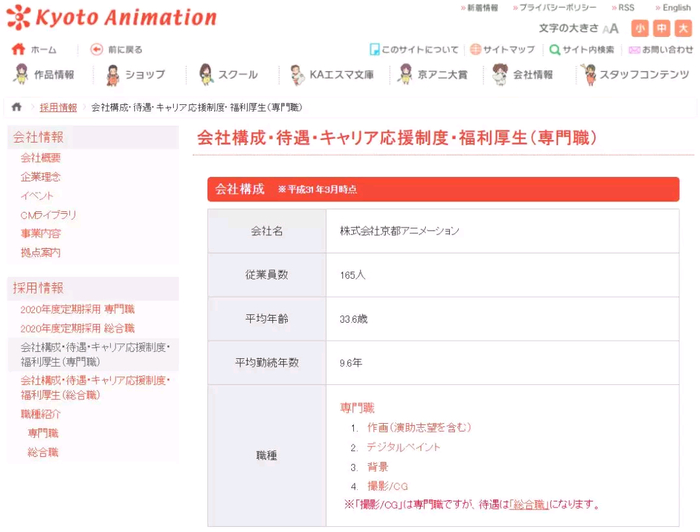Open the スタッフコンテンツ menu
Screen dimensions: 700x532
point(635,75)
